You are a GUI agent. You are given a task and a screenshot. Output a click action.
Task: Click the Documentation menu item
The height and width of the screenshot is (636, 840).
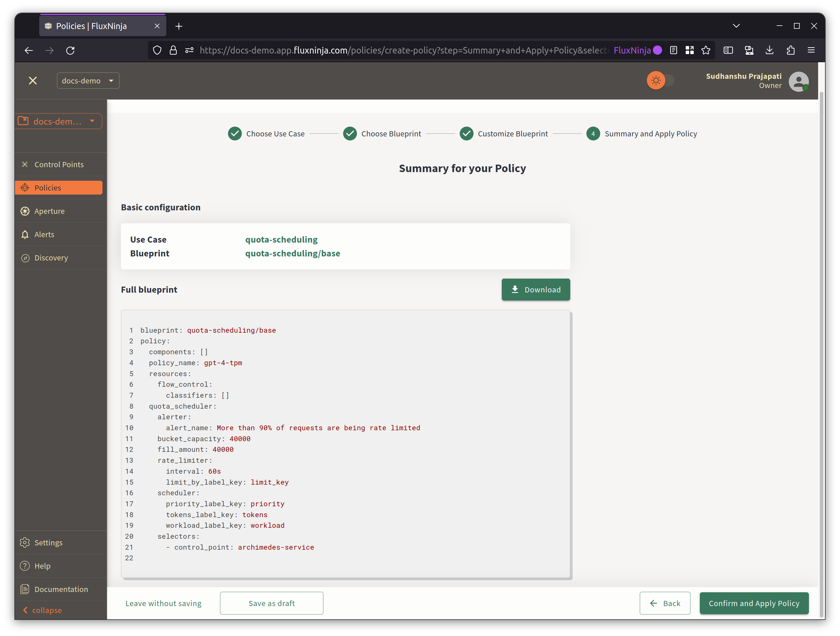coord(60,589)
